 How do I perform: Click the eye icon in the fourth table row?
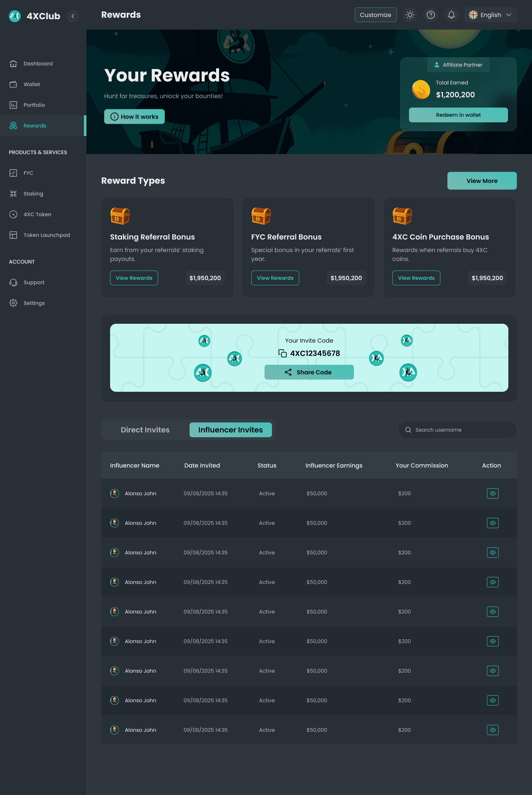(493, 582)
